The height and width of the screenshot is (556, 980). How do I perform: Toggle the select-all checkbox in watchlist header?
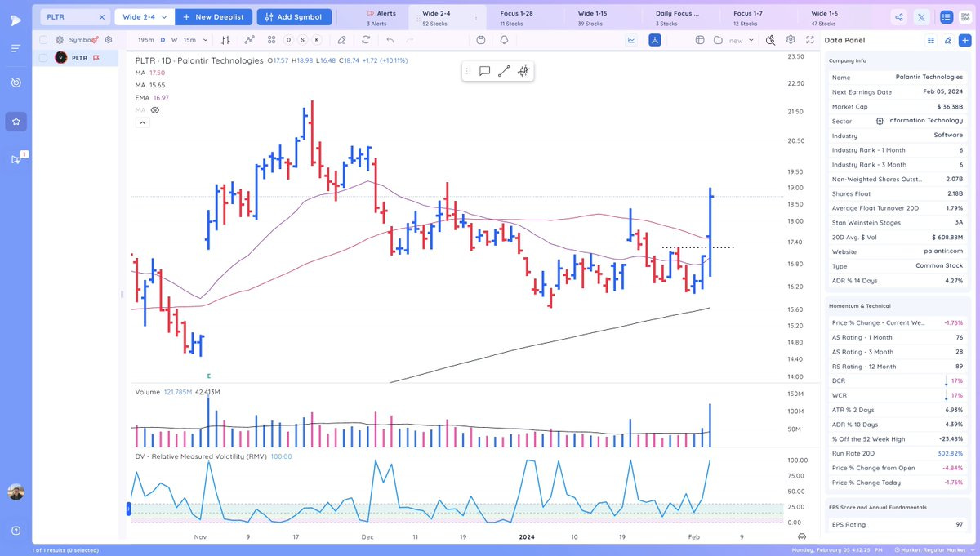43,39
